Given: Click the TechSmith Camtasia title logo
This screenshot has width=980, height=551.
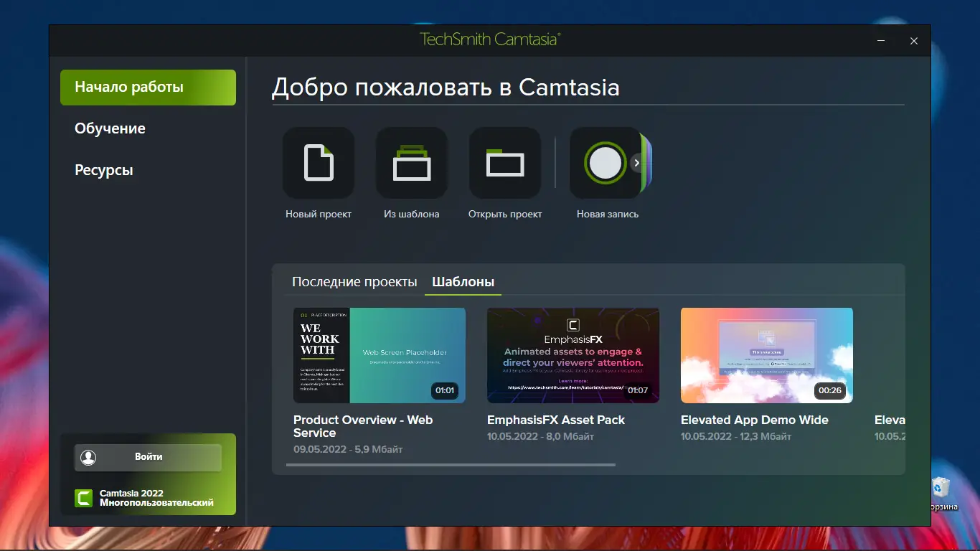Looking at the screenshot, I should click(x=489, y=40).
